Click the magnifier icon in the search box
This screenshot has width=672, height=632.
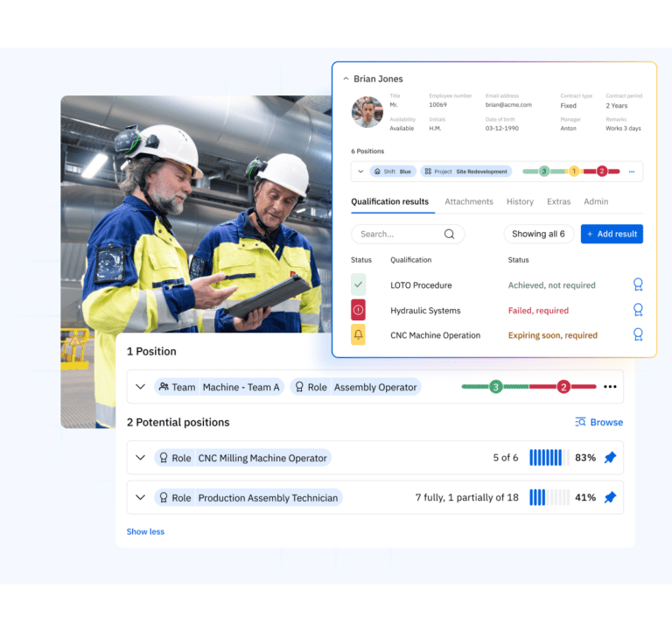(x=449, y=234)
